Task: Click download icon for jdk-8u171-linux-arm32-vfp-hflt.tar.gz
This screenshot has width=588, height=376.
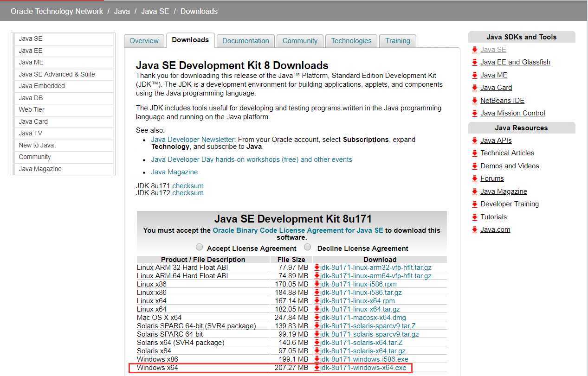Action: coord(317,268)
